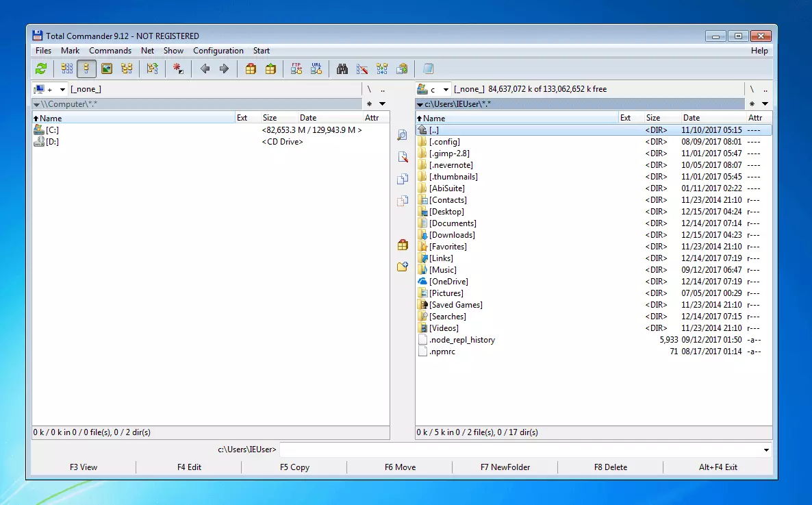This screenshot has width=812, height=505.
Task: Open the Notepad toolbar icon
Action: [429, 69]
